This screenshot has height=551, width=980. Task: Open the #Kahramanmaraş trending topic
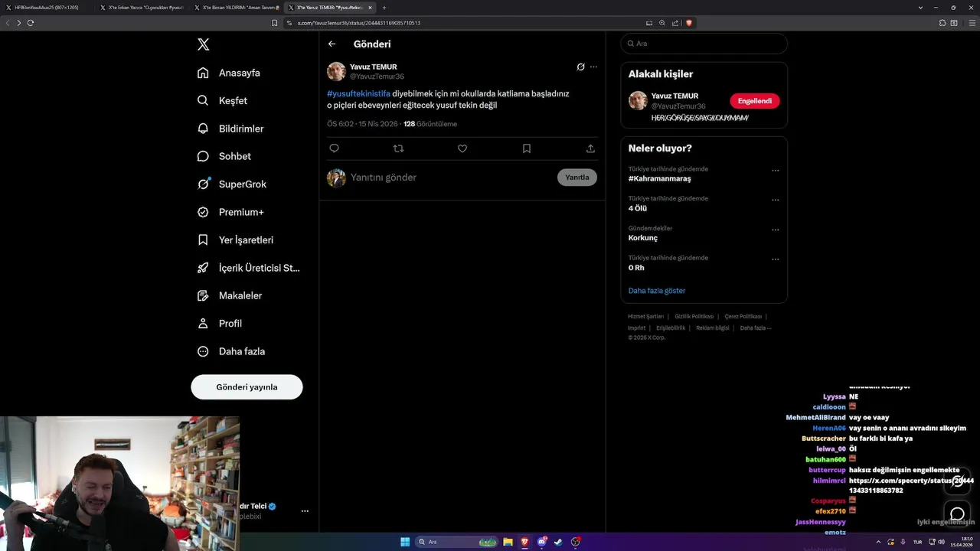click(659, 178)
